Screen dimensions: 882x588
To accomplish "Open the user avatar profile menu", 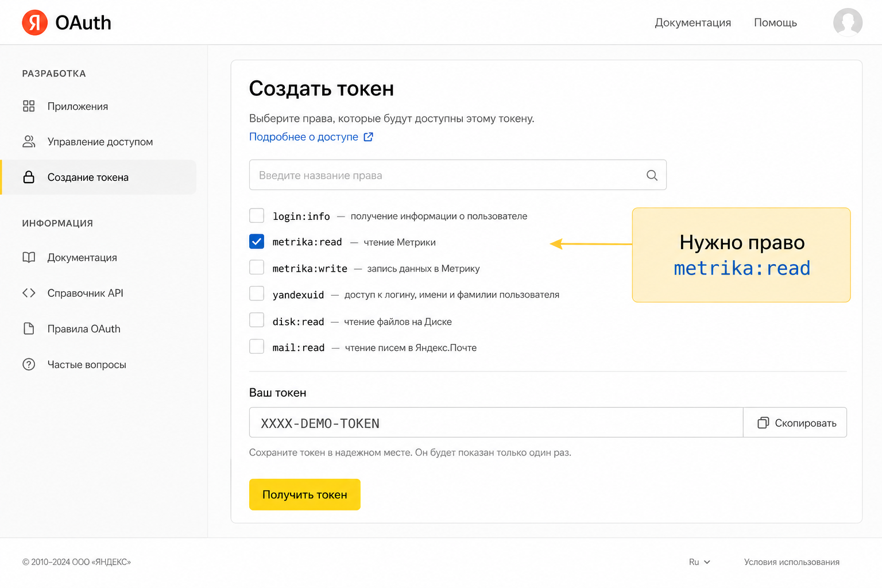I will click(848, 22).
